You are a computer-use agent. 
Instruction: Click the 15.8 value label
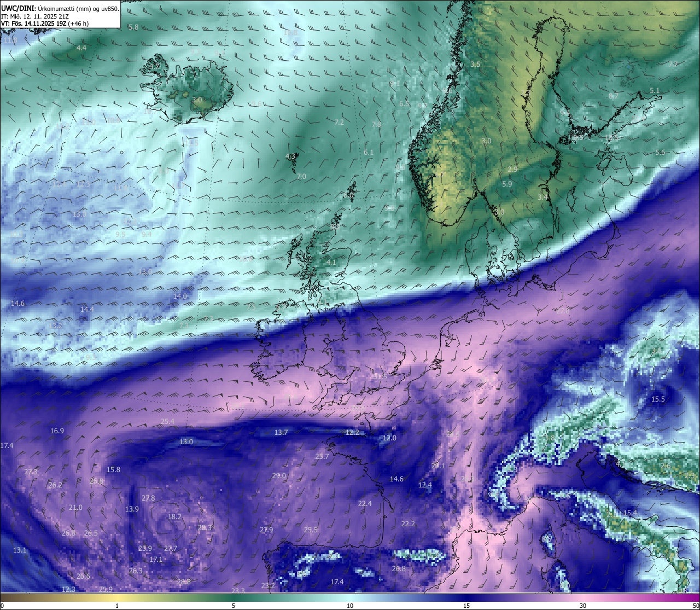coord(113,470)
